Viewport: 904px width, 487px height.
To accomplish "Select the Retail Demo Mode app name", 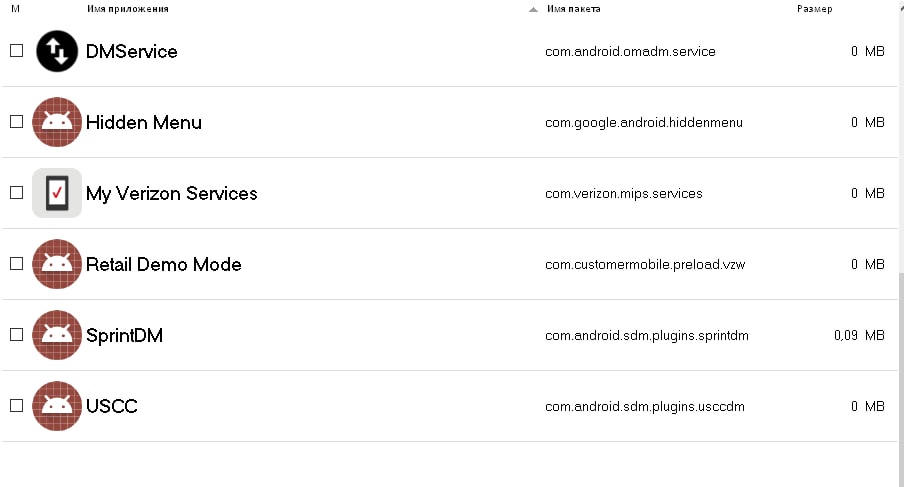I will 164,265.
